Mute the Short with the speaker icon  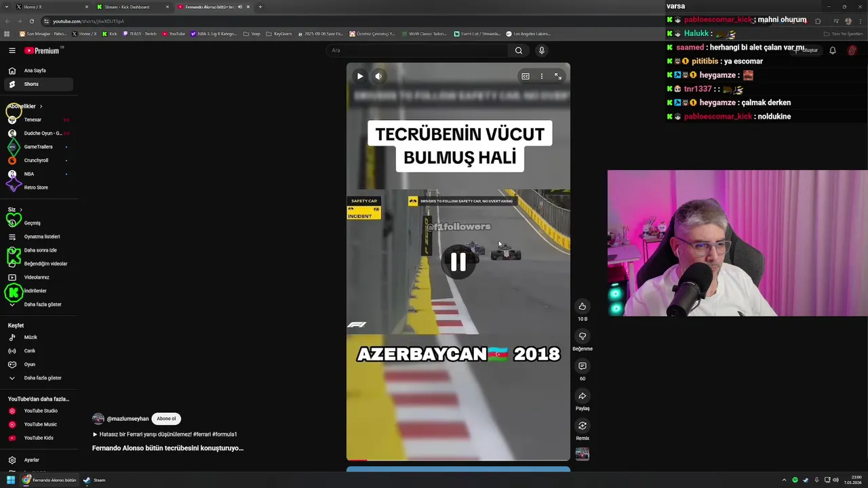(x=378, y=76)
